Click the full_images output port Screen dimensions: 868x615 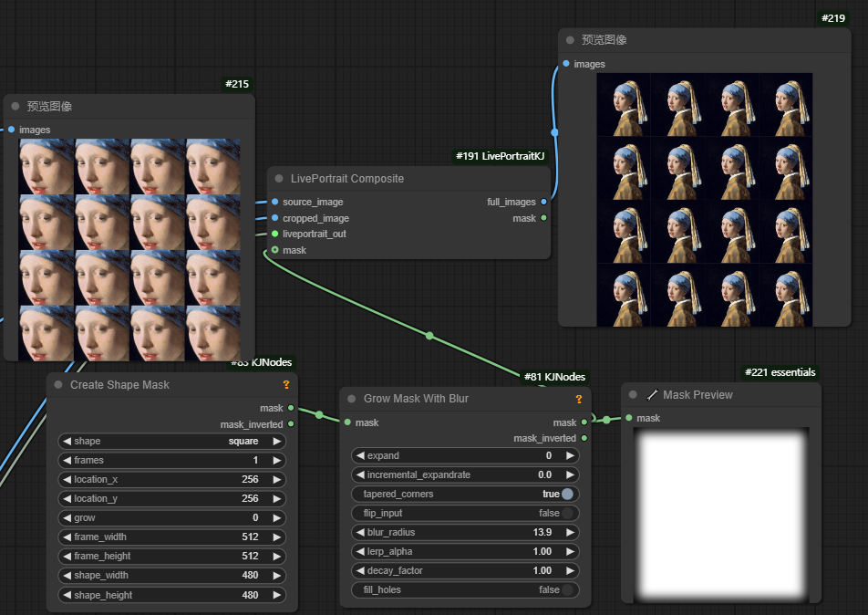tap(544, 202)
